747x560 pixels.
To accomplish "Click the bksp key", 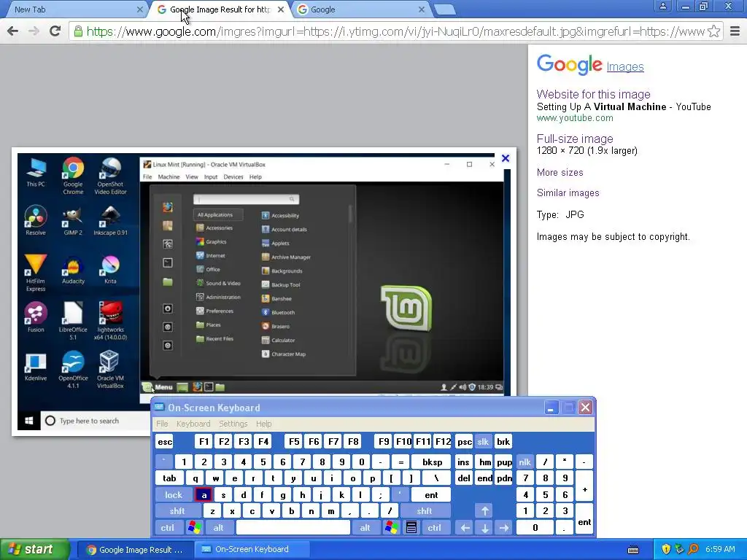I will tap(432, 462).
